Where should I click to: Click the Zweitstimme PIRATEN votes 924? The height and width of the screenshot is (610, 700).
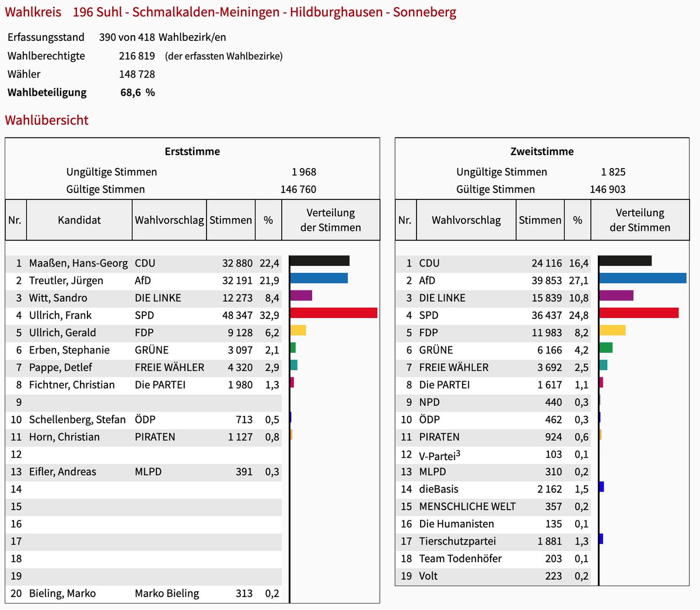(x=553, y=437)
